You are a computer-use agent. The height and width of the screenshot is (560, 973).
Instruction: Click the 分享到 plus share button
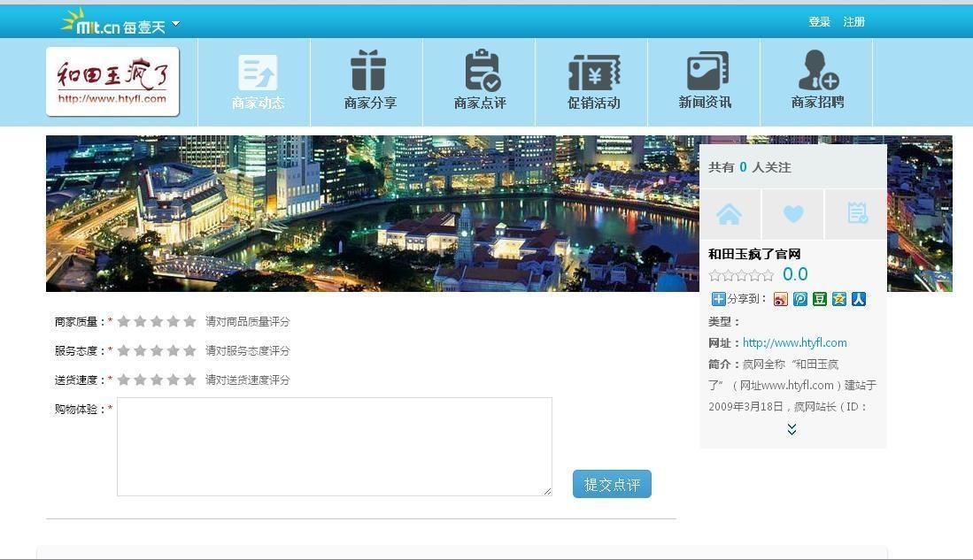pyautogui.click(x=718, y=299)
